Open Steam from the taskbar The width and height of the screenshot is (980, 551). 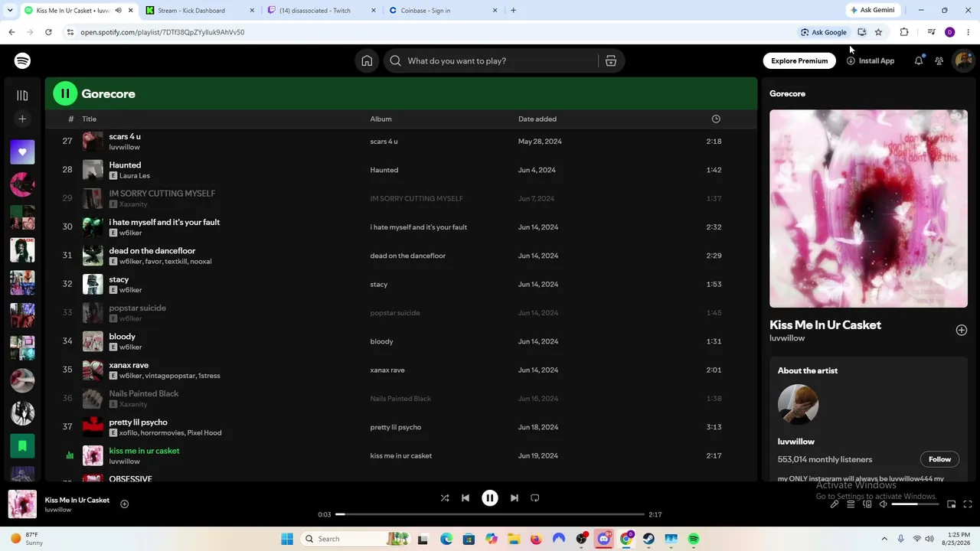click(648, 539)
